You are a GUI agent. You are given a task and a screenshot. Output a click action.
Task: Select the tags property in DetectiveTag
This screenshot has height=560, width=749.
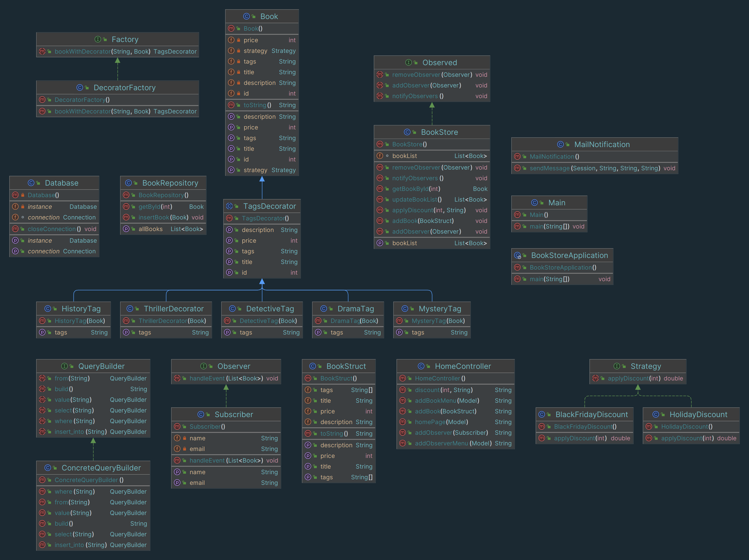[x=262, y=333]
